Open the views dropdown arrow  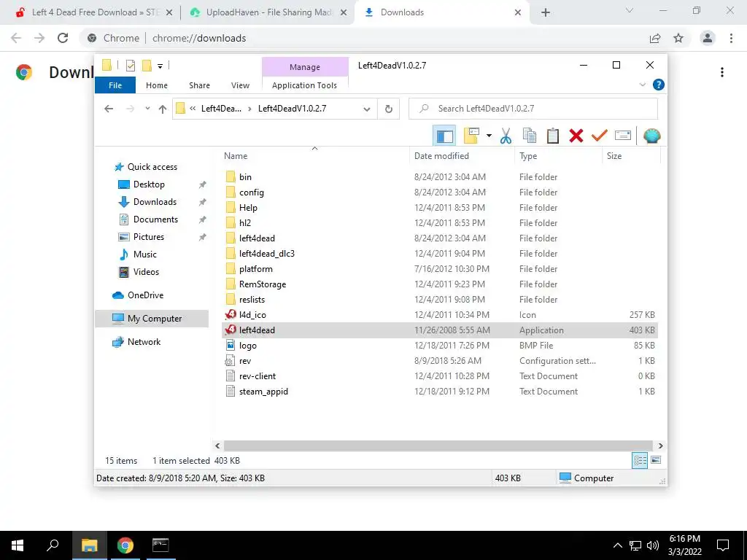pos(489,136)
